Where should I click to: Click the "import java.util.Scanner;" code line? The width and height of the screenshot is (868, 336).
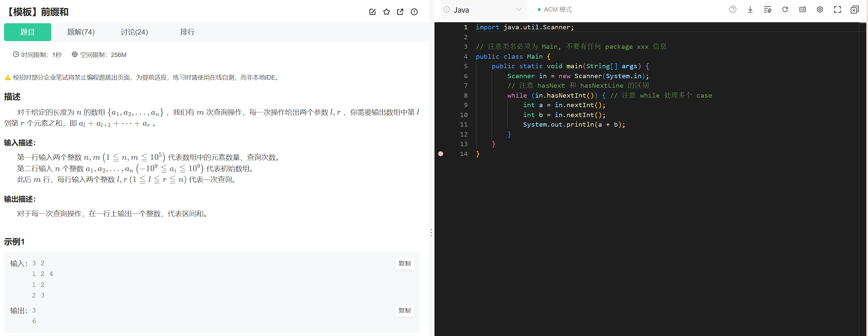click(525, 27)
